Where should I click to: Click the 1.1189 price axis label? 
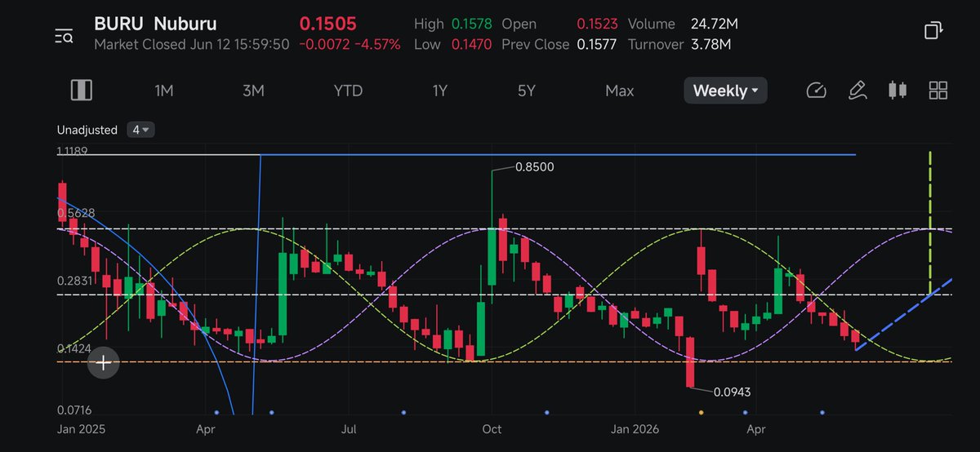(x=72, y=151)
